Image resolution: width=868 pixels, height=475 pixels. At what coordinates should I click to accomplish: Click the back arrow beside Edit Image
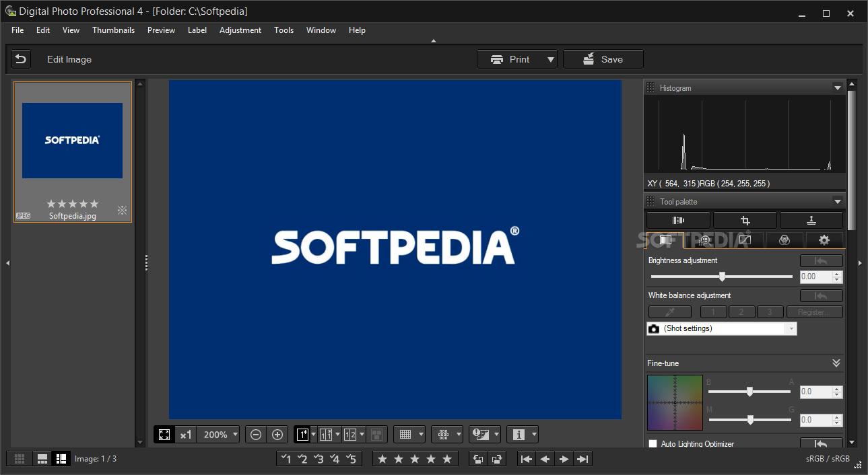(x=21, y=59)
